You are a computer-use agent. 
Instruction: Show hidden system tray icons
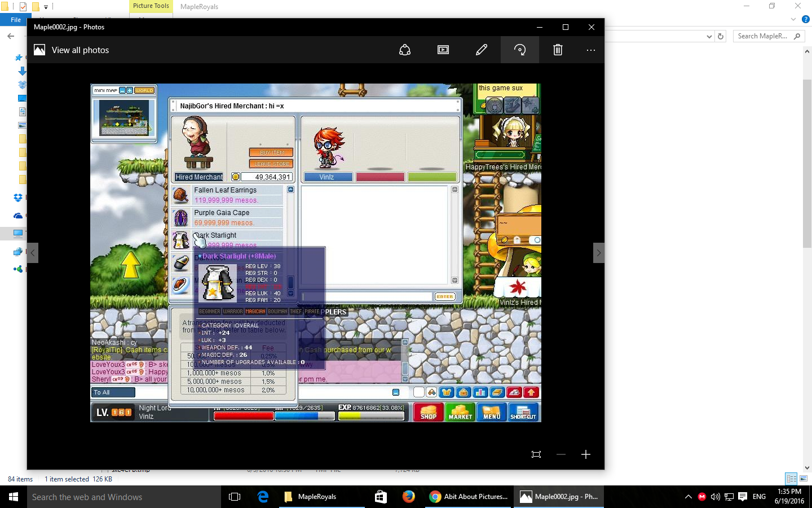pos(688,497)
